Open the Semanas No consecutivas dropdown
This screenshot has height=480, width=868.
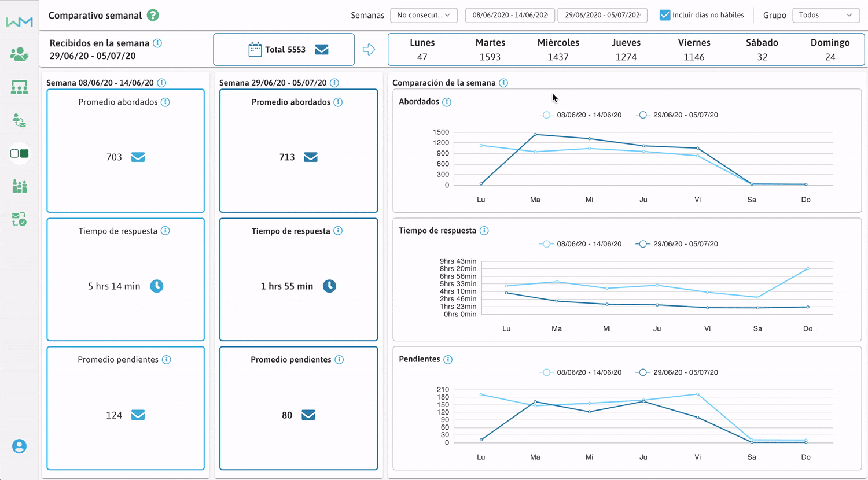point(424,16)
